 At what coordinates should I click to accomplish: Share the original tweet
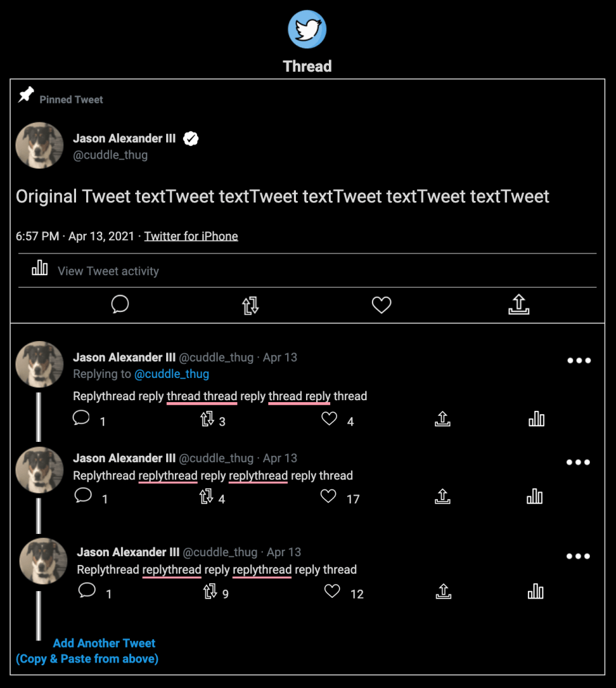(518, 305)
